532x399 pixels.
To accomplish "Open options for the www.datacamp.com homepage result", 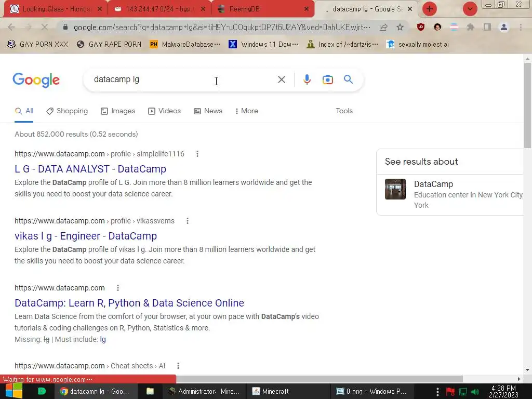I will 118,288.
